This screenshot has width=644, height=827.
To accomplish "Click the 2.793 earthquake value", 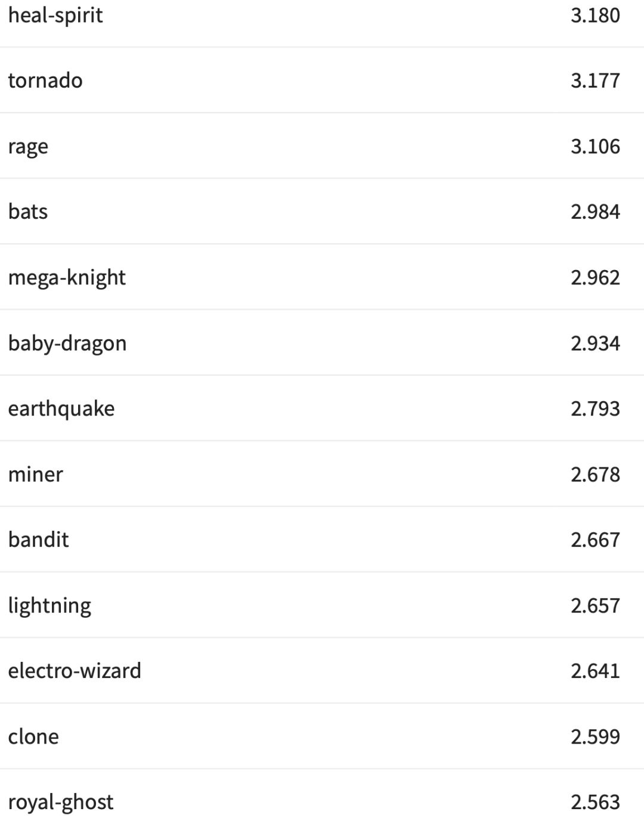I will 595,409.
